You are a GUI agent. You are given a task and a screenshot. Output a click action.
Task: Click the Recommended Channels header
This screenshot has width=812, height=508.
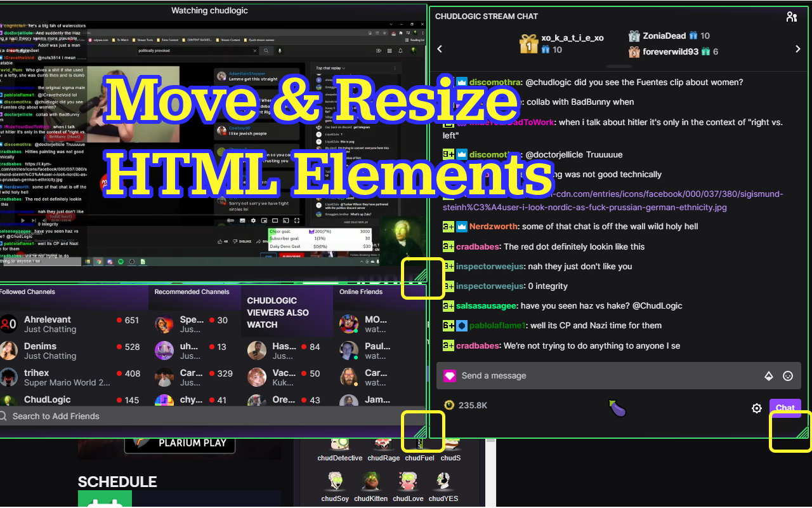click(192, 292)
